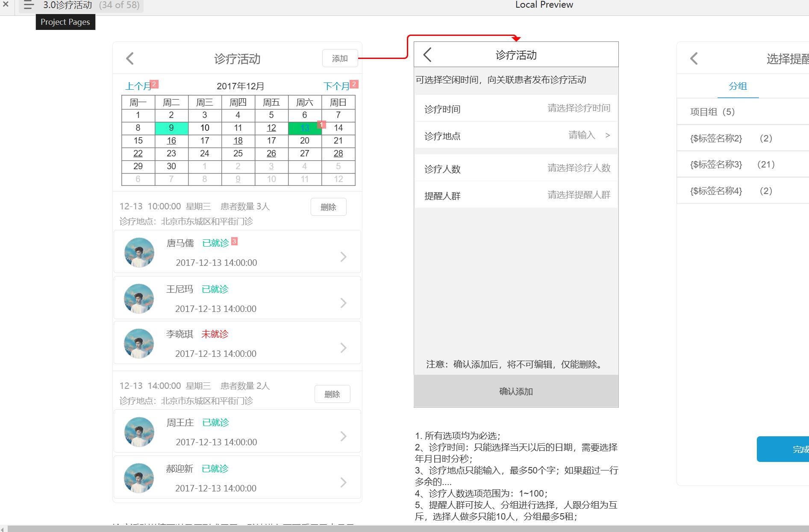The width and height of the screenshot is (809, 532).
Task: Open 李晓琪 patient avatar
Action: click(x=139, y=343)
